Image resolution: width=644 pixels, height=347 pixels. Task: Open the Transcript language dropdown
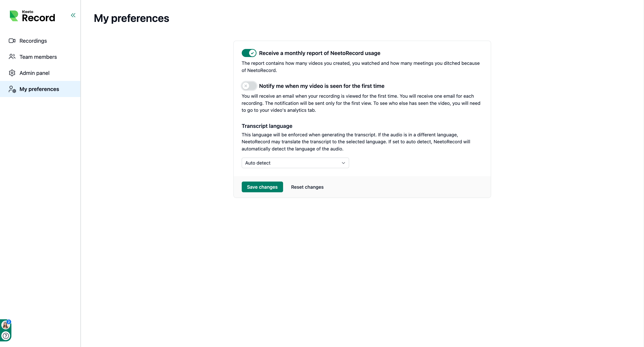pos(295,163)
